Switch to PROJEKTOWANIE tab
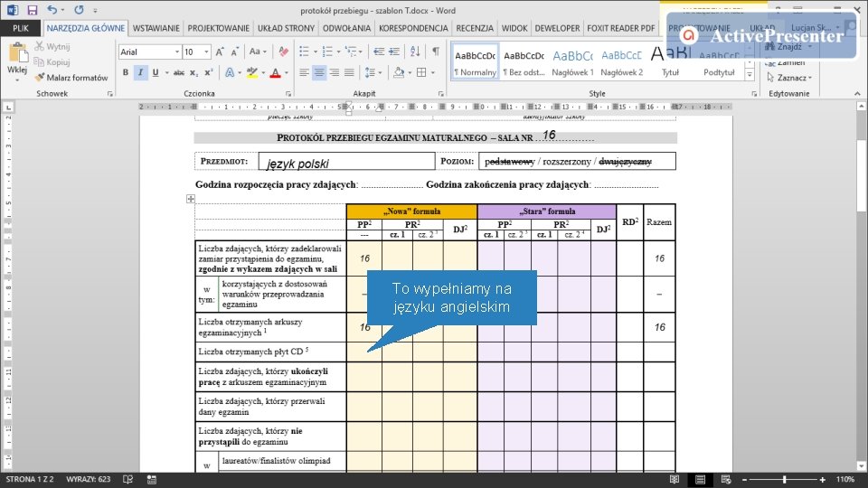This screenshot has width=868, height=488. (218, 28)
